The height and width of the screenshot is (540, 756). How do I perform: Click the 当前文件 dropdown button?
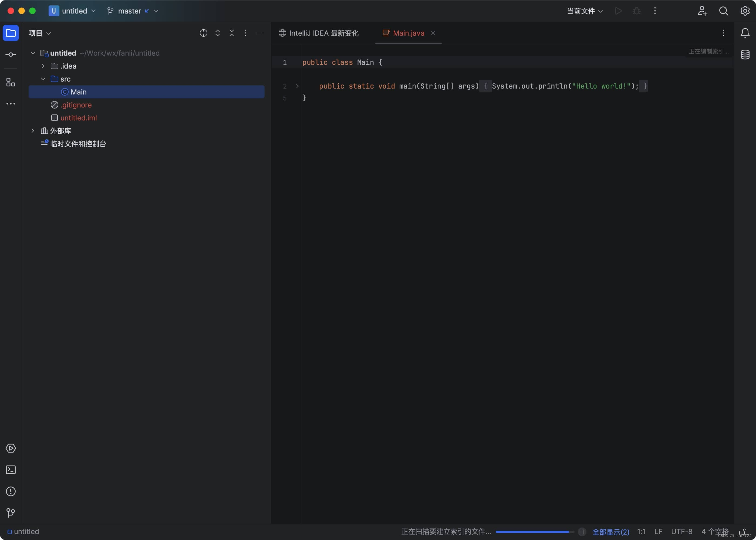584,11
